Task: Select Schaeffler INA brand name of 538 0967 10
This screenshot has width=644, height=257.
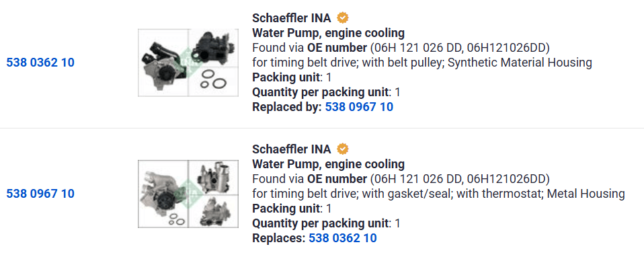Action: (292, 149)
